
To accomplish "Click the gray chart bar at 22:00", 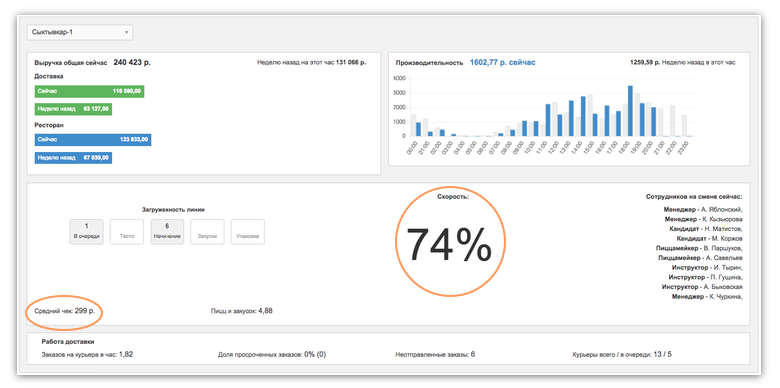I will pos(673,120).
